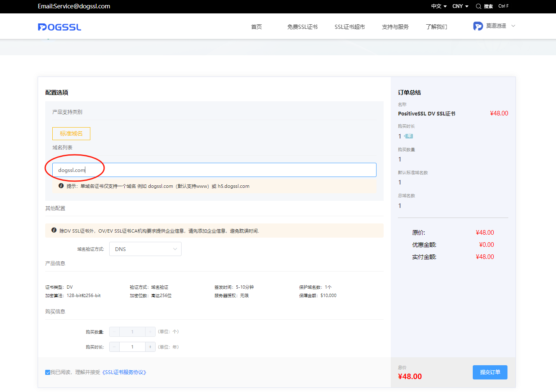Click the 原价 ¥48.00 value
Image resolution: width=556 pixels, height=392 pixels.
pos(485,233)
